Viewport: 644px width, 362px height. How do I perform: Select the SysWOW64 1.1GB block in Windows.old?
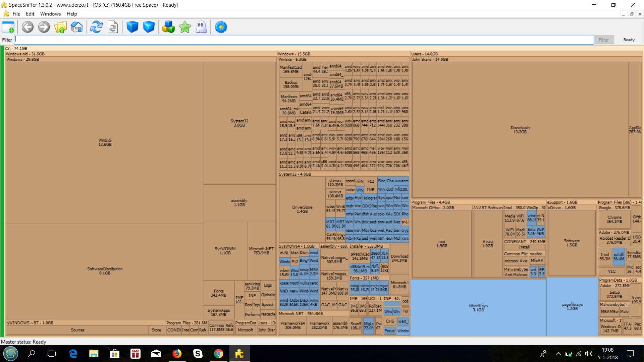pyautogui.click(x=225, y=251)
